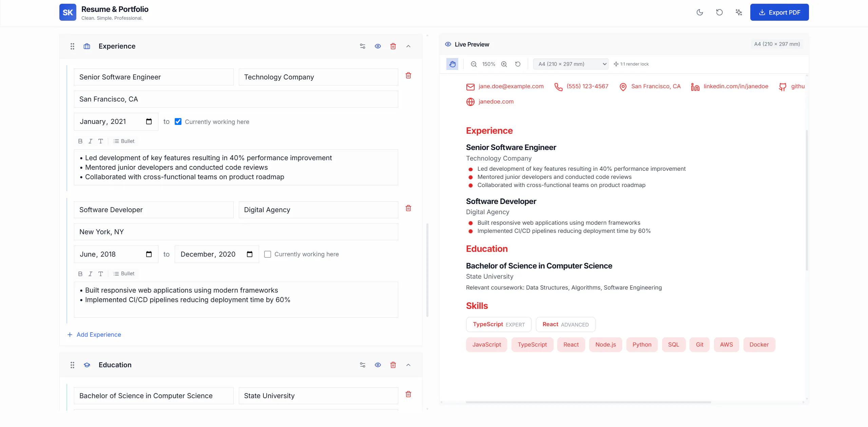Screen dimensions: 868x427
Task: Select the pan hand tool in preview
Action: coord(452,64)
